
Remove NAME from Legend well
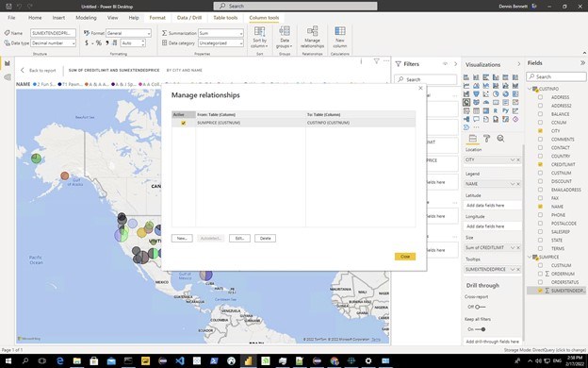pos(518,184)
